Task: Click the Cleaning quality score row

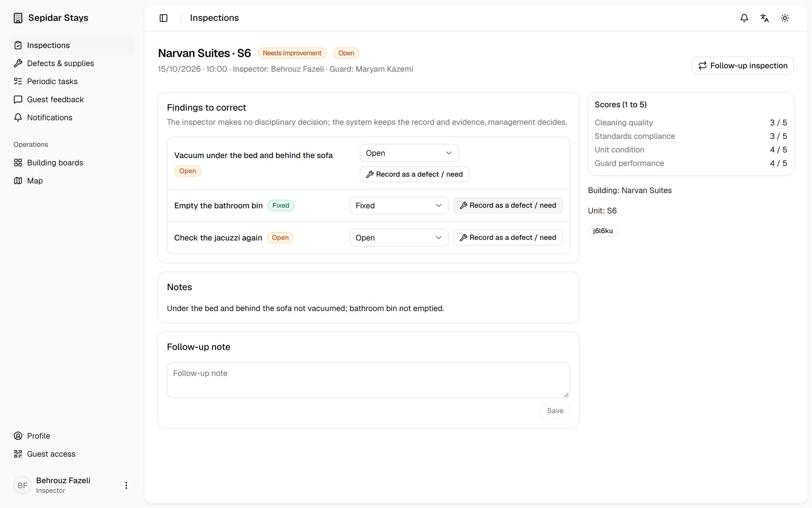Action: (691, 123)
